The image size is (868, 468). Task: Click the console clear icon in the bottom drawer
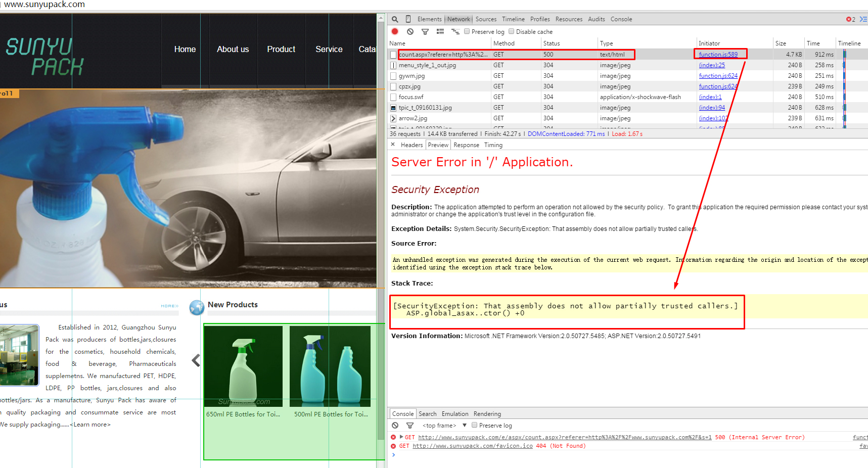(x=395, y=426)
